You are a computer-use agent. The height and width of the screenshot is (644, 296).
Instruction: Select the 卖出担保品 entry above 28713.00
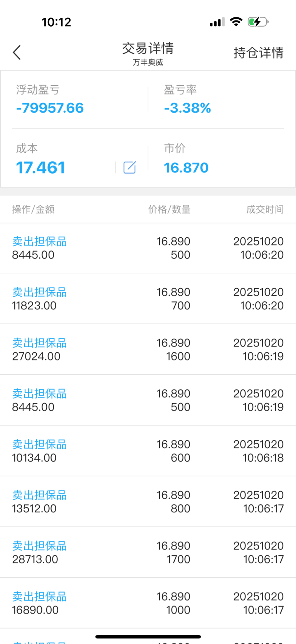tap(39, 546)
